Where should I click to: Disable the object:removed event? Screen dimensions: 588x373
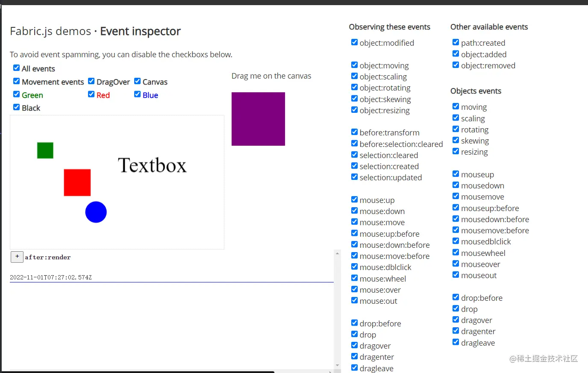[456, 65]
